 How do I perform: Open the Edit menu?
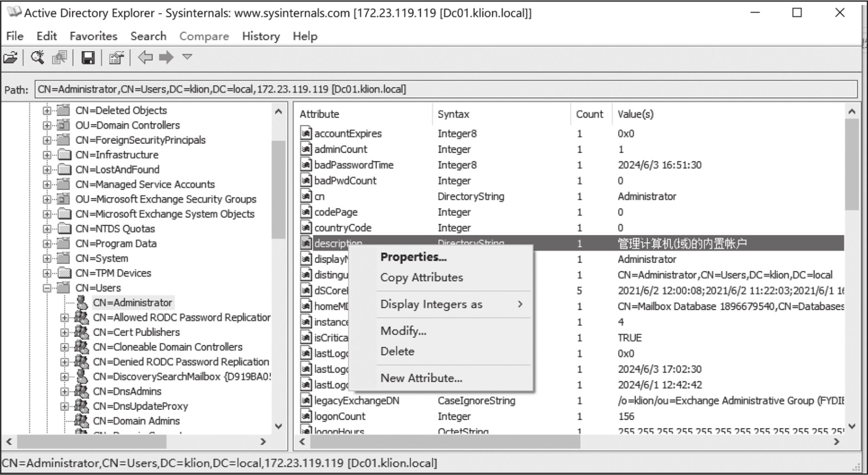click(47, 36)
